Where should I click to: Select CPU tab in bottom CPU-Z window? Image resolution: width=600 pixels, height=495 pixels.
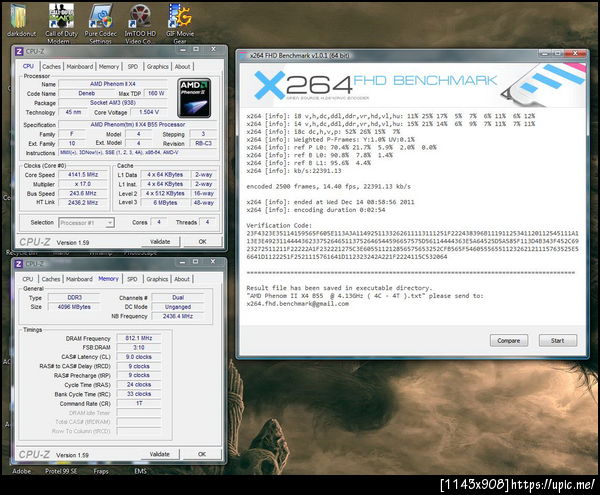click(28, 279)
